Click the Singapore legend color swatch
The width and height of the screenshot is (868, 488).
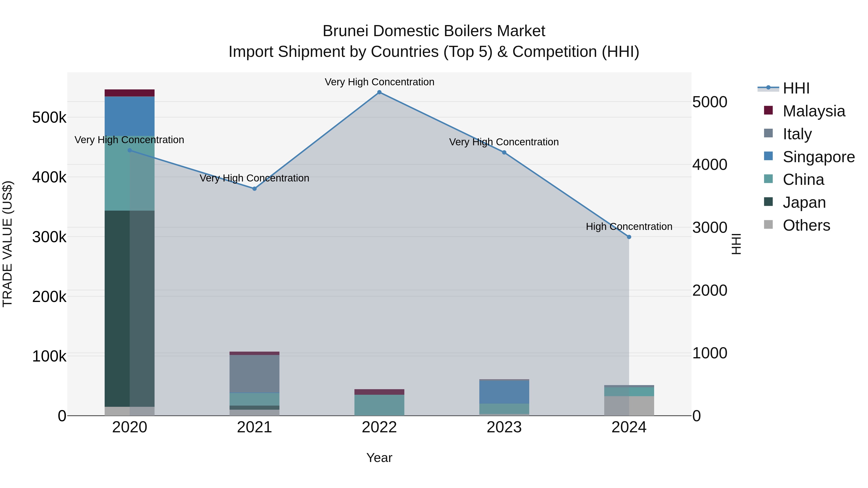(768, 156)
